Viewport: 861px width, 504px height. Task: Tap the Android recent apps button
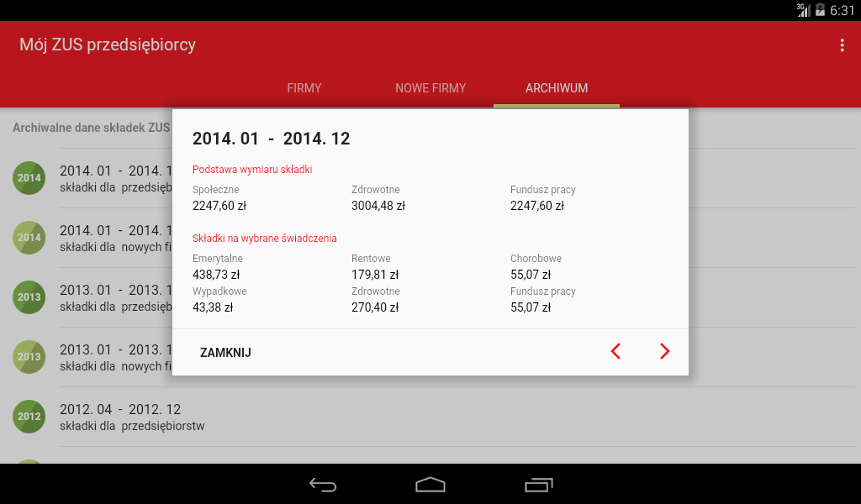tap(538, 485)
